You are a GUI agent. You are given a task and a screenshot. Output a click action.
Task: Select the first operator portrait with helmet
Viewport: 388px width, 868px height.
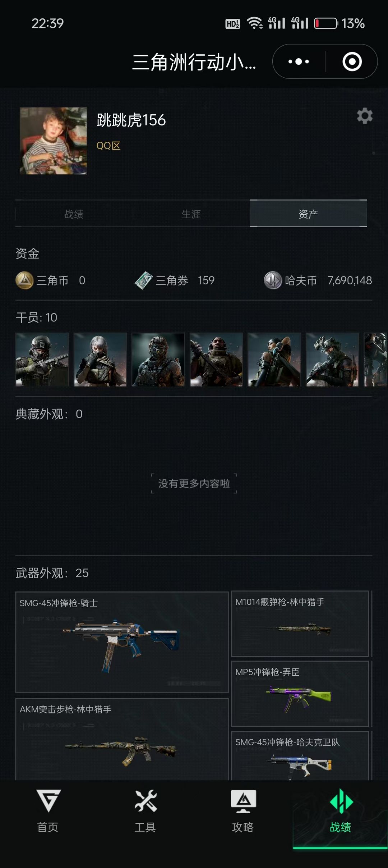pos(42,360)
